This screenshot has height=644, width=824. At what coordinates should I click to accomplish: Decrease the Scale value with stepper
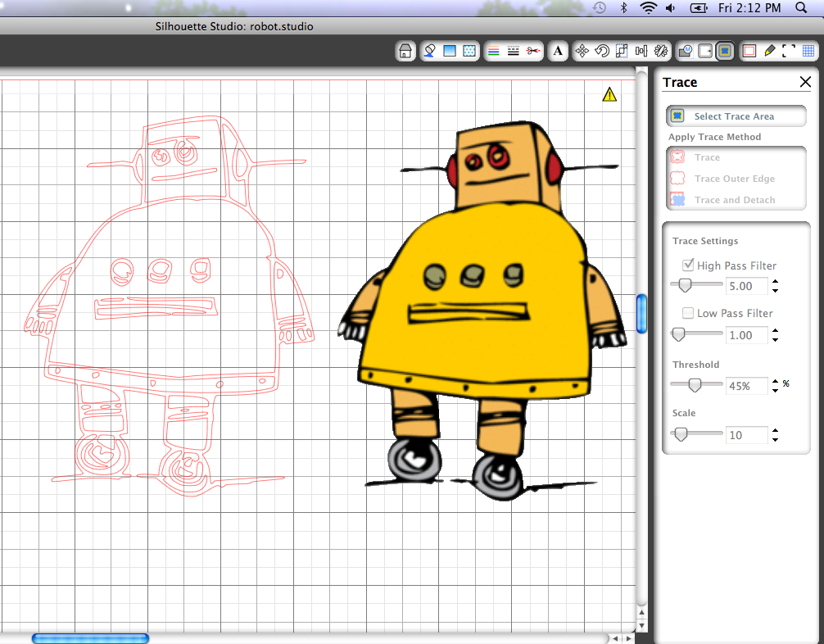(775, 439)
